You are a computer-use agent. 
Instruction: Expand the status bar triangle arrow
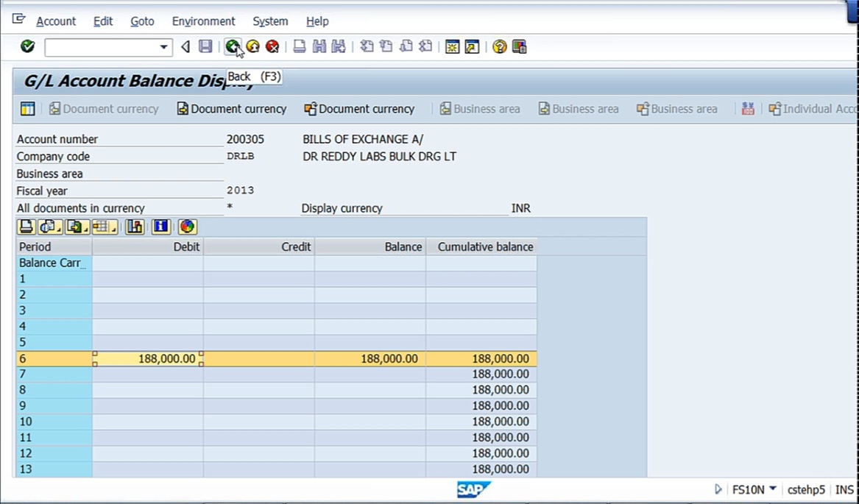(x=718, y=489)
